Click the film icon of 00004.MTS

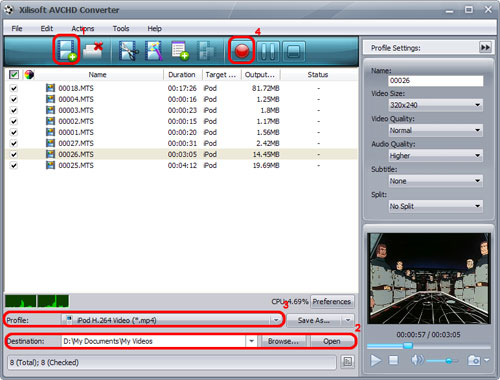[x=50, y=99]
